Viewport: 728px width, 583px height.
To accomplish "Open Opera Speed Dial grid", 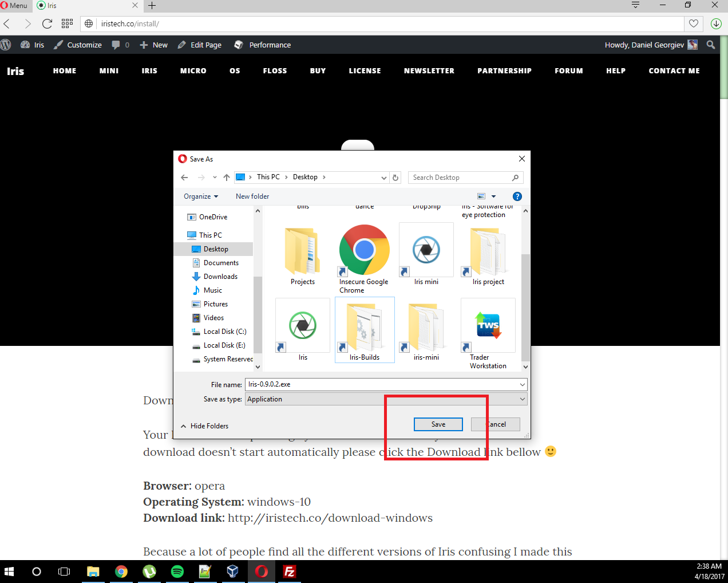I will click(67, 23).
